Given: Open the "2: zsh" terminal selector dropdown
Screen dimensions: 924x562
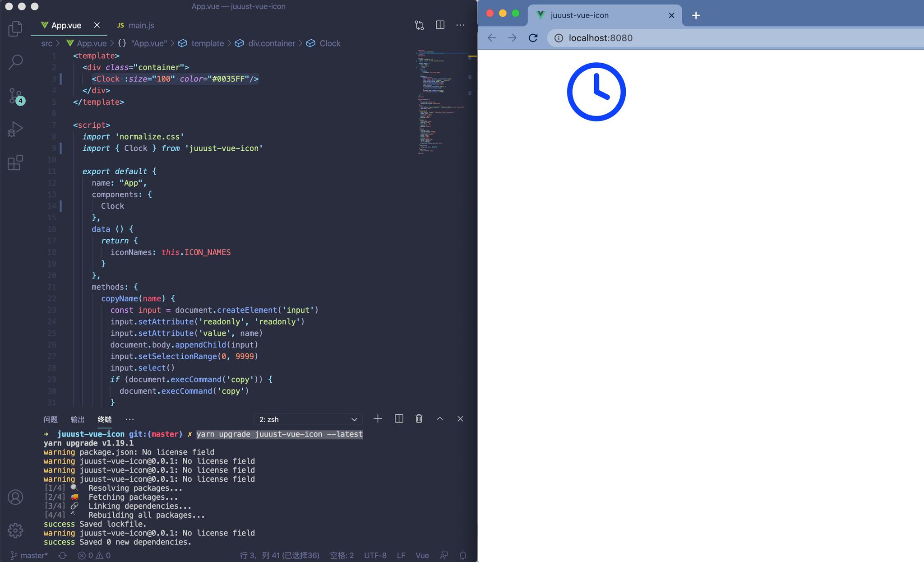Looking at the screenshot, I should (307, 419).
